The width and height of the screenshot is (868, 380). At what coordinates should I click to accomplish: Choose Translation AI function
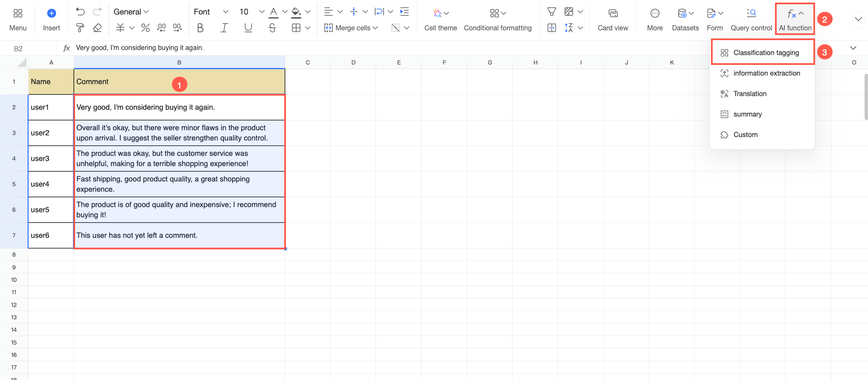coord(763,94)
